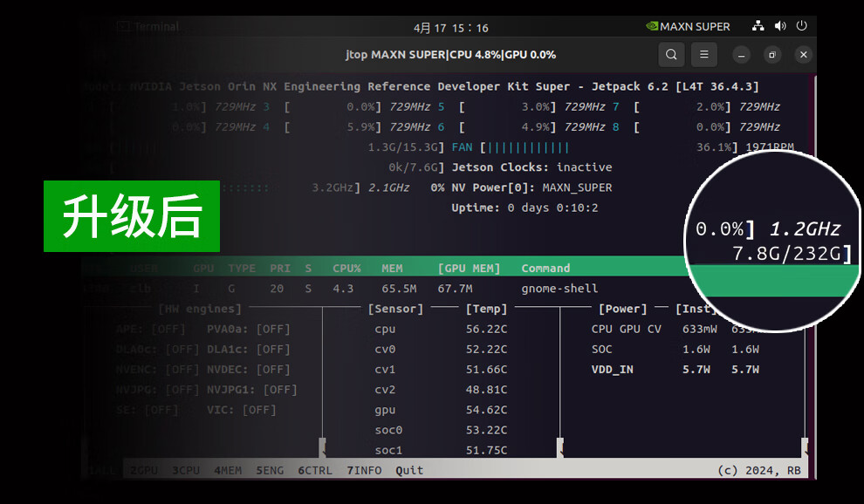Close the jtop terminal window

click(804, 55)
